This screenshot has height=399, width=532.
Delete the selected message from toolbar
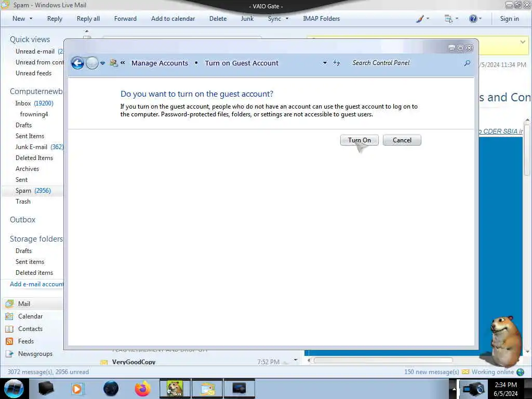pyautogui.click(x=218, y=19)
